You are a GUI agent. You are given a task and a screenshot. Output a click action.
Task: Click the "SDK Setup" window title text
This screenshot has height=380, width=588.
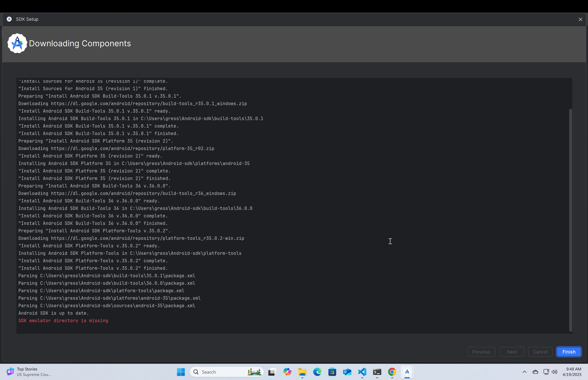point(27,19)
